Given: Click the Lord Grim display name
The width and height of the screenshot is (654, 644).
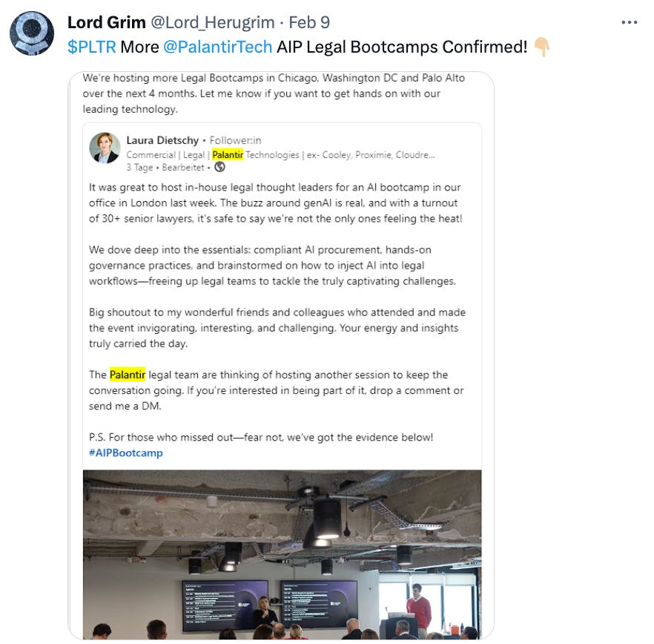Looking at the screenshot, I should click(x=106, y=22).
